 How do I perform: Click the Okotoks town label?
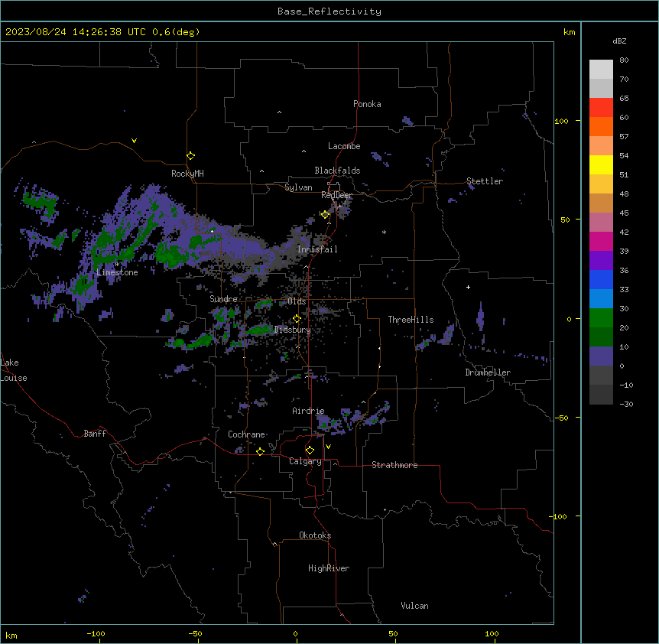pos(315,535)
